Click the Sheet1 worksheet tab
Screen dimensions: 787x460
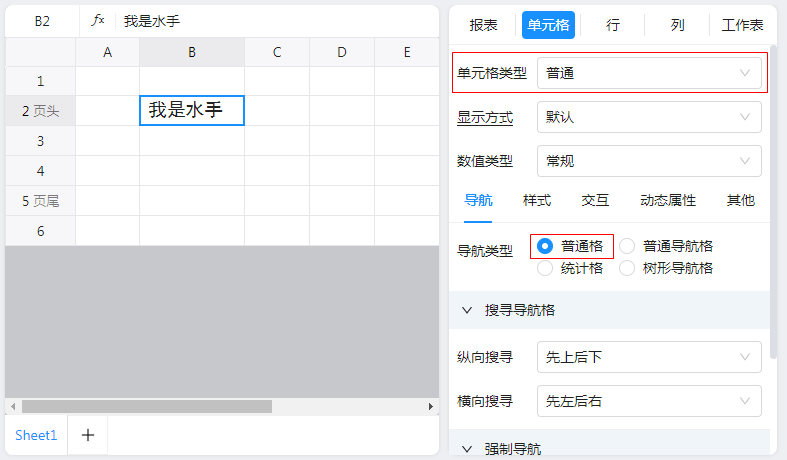point(36,435)
